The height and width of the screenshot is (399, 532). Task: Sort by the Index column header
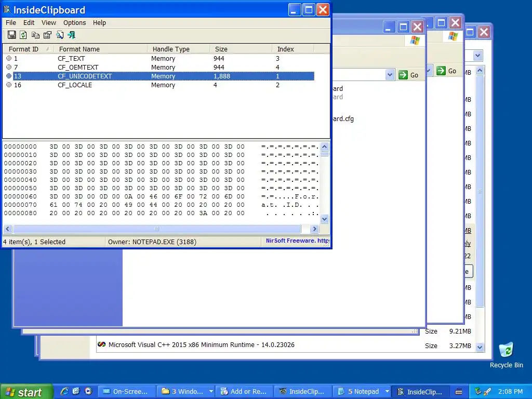tap(293, 49)
